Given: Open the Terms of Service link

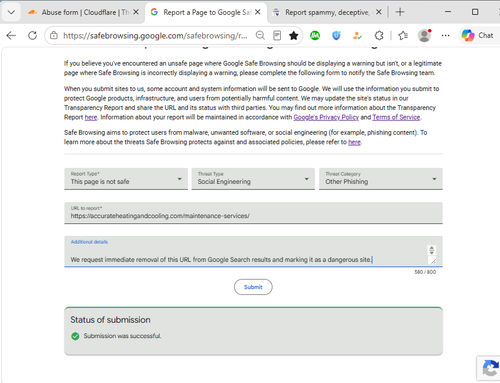Looking at the screenshot, I should (x=396, y=117).
